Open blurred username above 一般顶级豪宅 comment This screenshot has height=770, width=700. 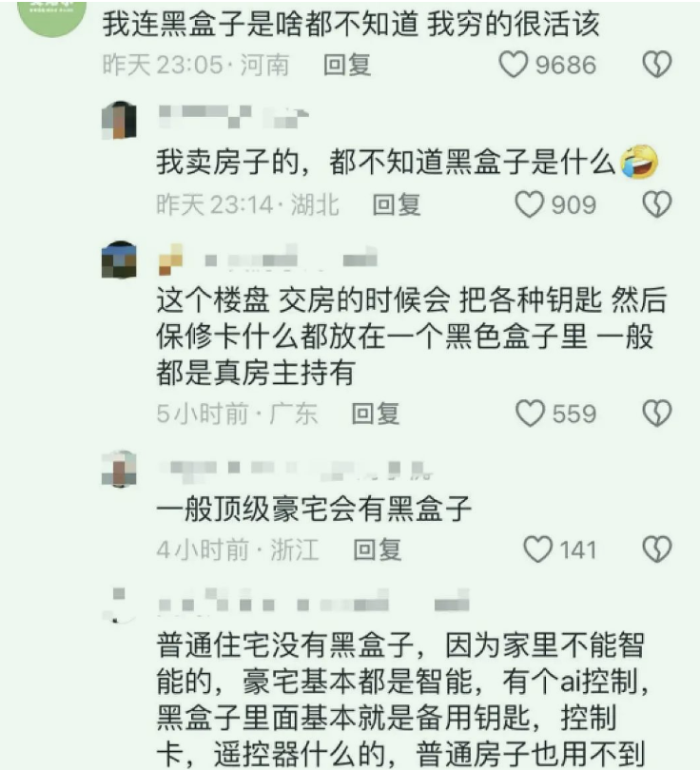pos(295,470)
